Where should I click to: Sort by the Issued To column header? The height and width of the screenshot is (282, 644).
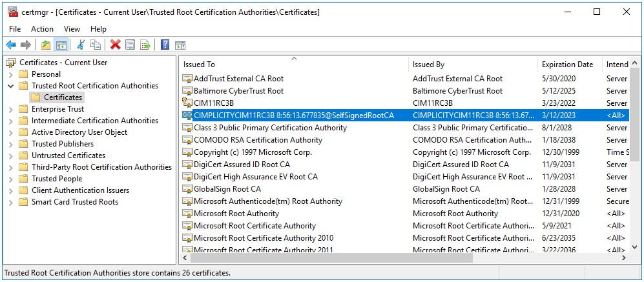click(294, 65)
